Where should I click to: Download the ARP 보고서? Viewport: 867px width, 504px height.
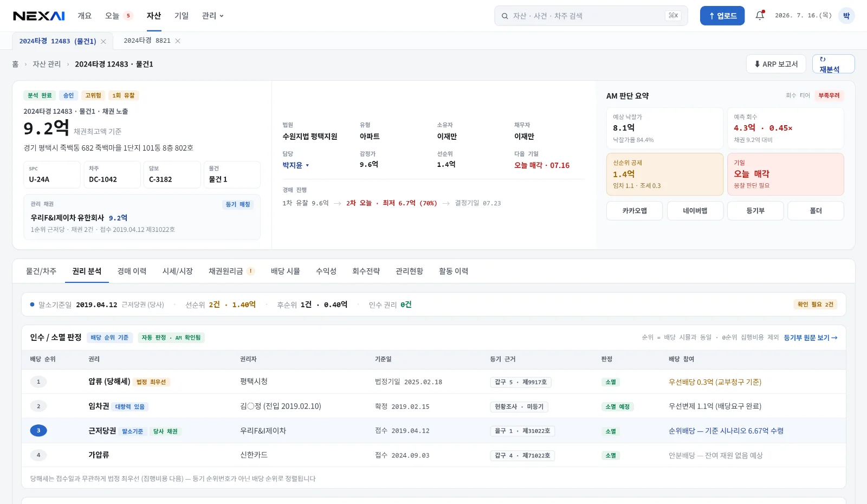[x=776, y=64]
